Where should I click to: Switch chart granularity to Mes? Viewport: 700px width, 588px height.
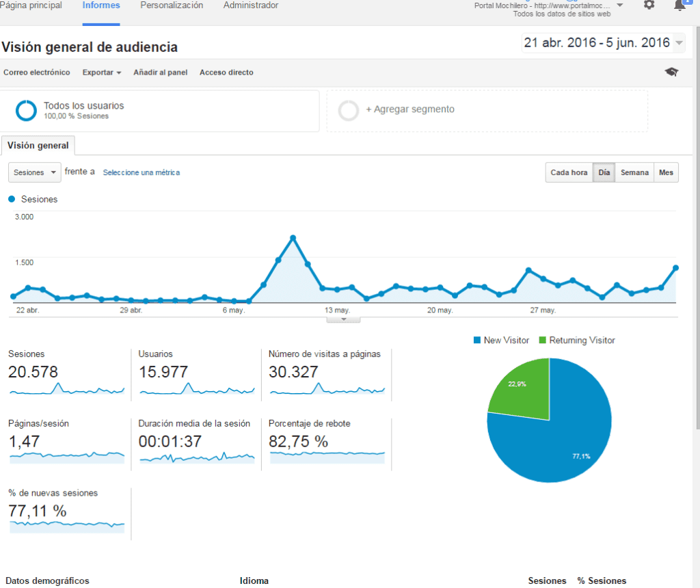click(666, 173)
